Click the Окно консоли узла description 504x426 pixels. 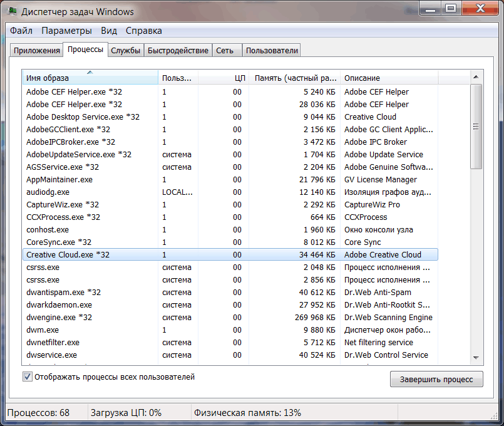pyautogui.click(x=379, y=230)
